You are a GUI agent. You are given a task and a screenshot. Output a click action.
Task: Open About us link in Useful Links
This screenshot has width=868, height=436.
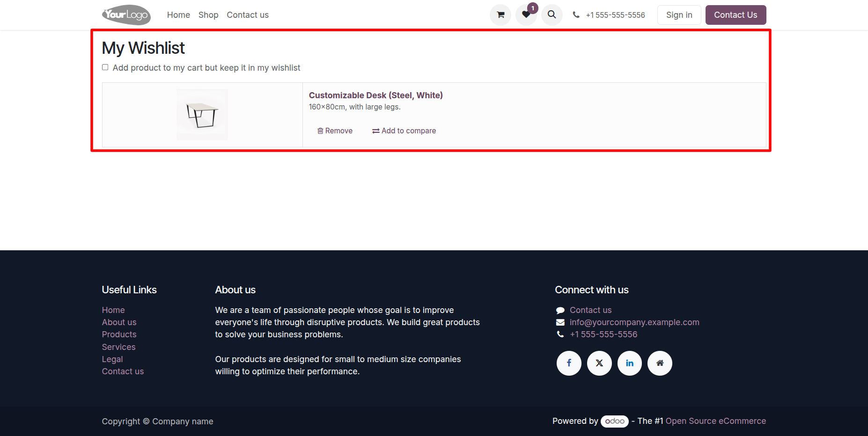119,322
